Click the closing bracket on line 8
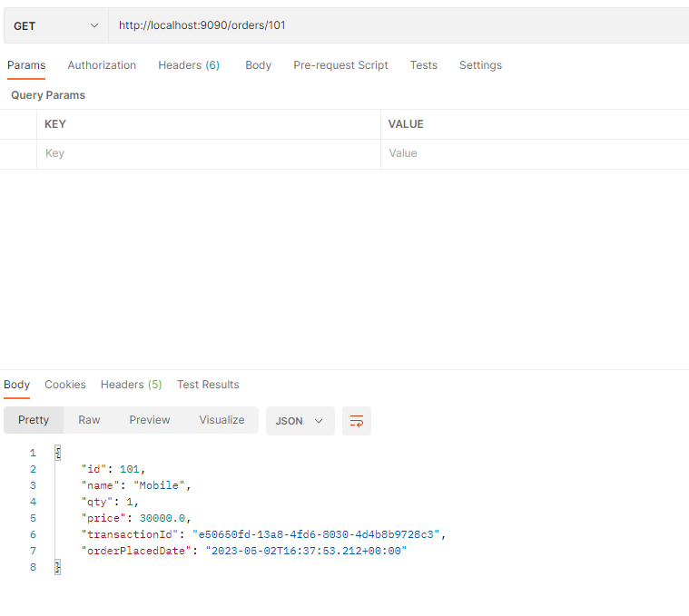Viewport: 689px width, 616px height. click(x=57, y=567)
